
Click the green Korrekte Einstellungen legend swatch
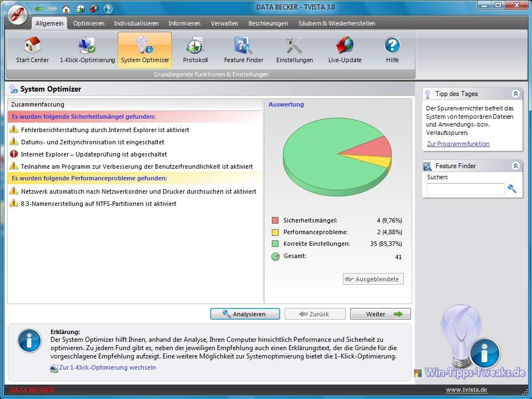275,244
